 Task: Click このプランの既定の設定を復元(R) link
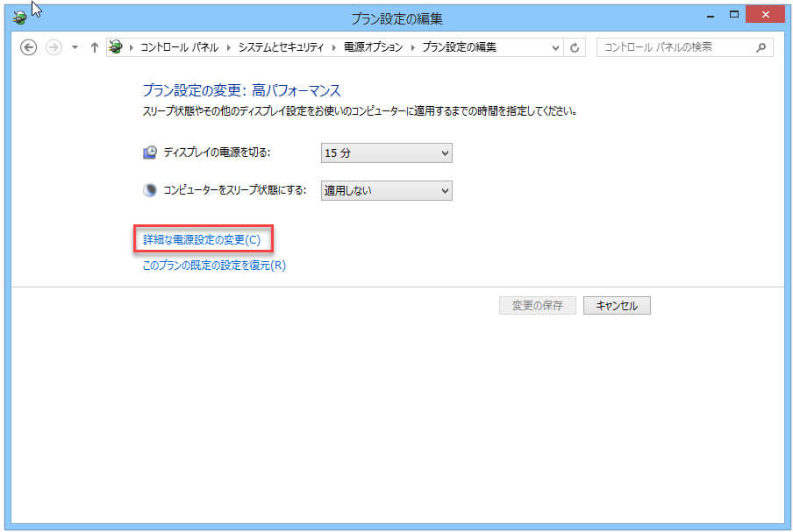pyautogui.click(x=214, y=266)
